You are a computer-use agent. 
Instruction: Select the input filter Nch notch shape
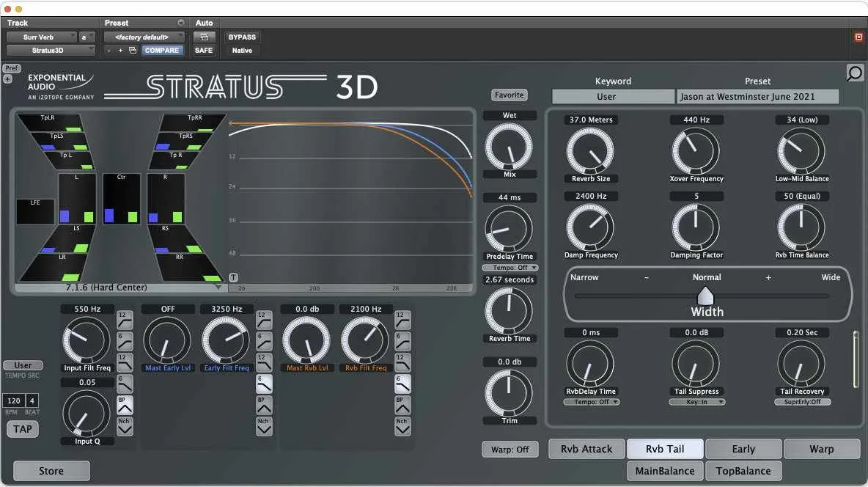click(x=125, y=427)
